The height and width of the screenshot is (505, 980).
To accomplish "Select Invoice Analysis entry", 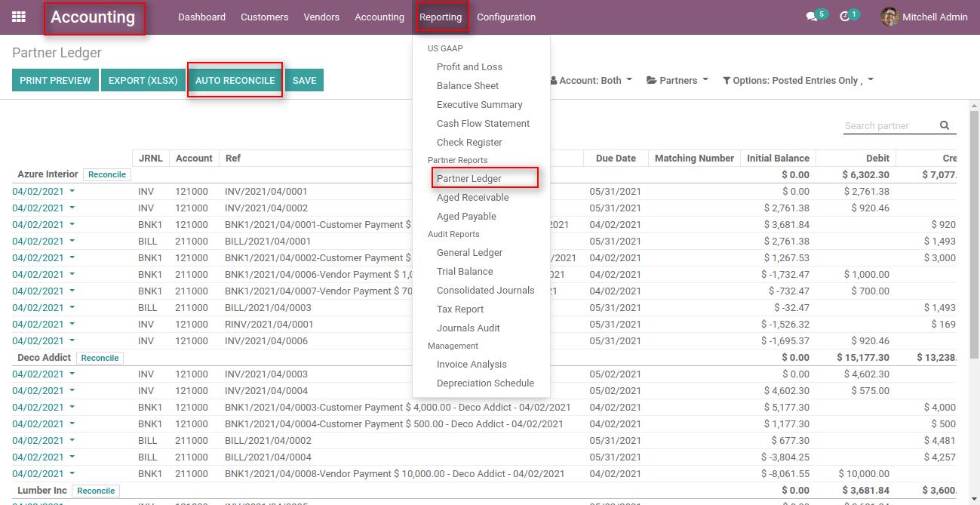I will click(472, 364).
